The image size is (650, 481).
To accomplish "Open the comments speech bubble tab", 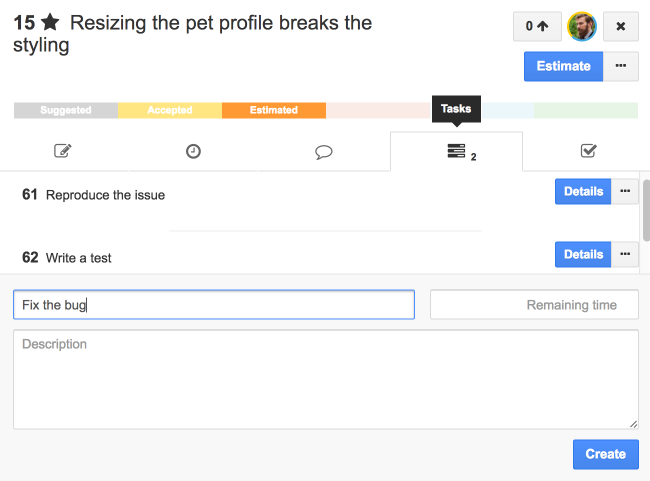I will coord(323,151).
